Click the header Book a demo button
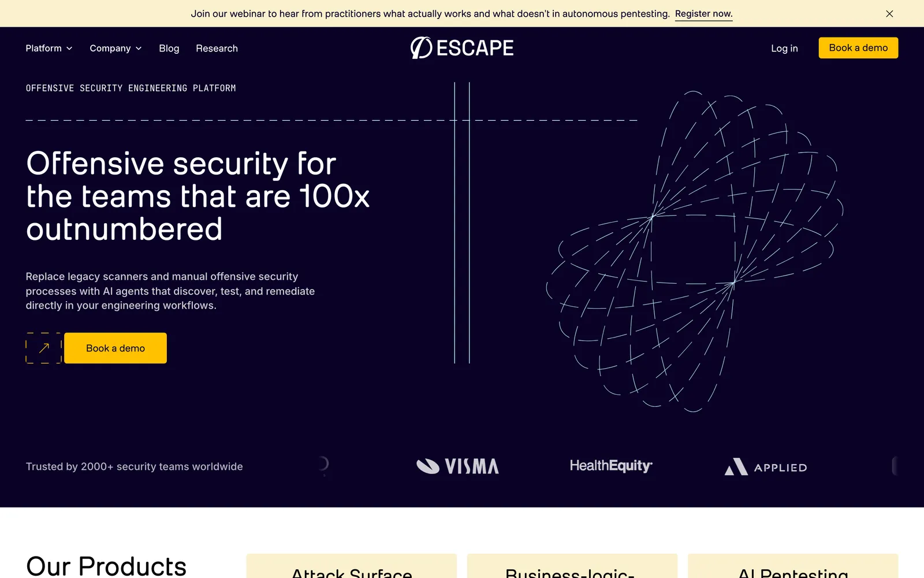The width and height of the screenshot is (924, 578). click(858, 48)
